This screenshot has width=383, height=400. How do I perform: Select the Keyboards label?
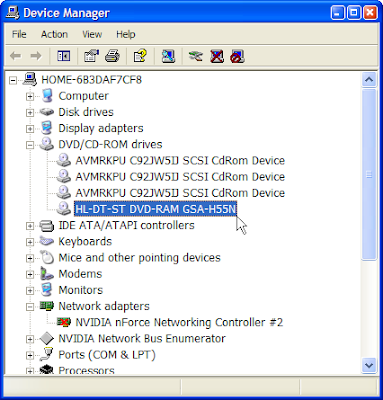[x=85, y=241]
